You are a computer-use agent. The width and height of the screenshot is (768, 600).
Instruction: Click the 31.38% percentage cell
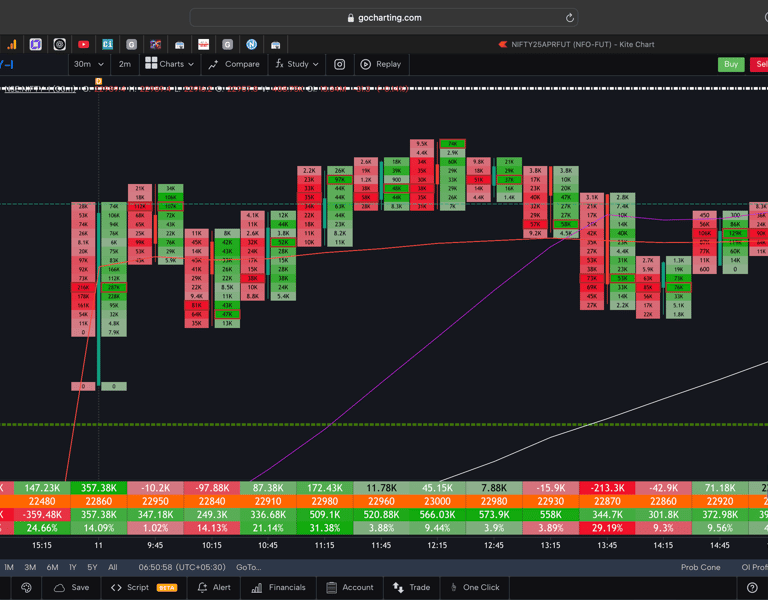(325, 528)
